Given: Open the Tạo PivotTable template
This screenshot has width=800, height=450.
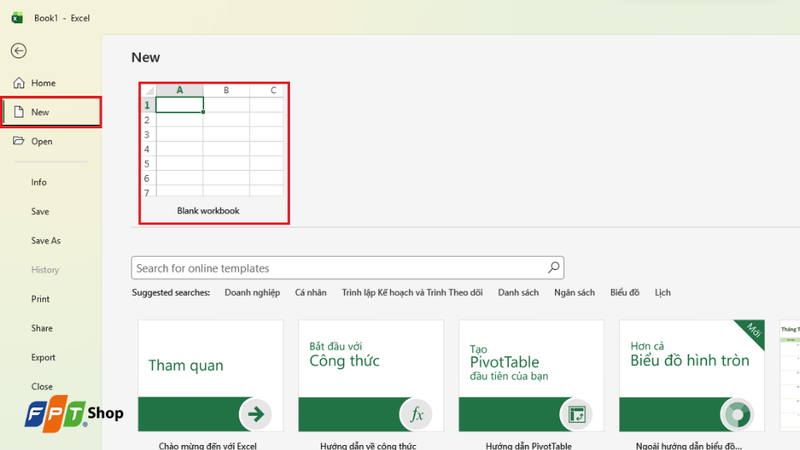Looking at the screenshot, I should pos(531,376).
